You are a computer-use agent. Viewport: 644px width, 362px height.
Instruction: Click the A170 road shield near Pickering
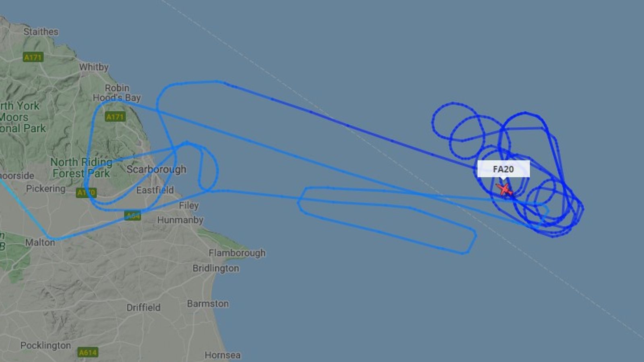coord(86,193)
